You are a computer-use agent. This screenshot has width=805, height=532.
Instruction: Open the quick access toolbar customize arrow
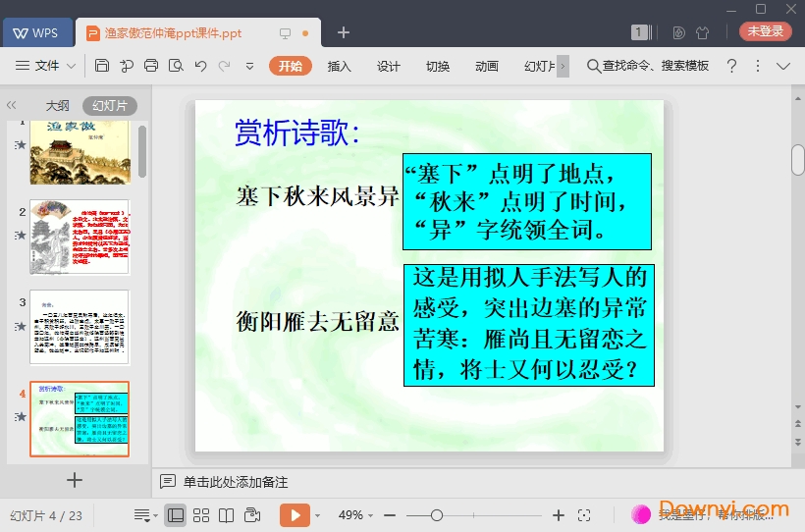[x=249, y=66]
